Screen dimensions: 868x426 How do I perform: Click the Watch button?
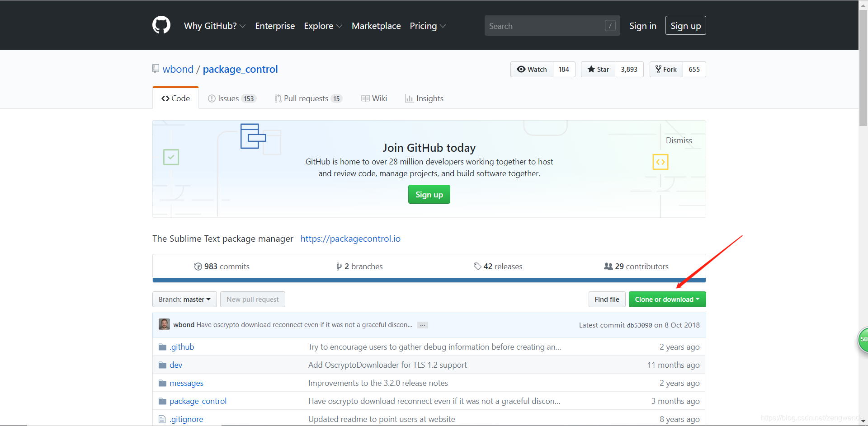[532, 69]
